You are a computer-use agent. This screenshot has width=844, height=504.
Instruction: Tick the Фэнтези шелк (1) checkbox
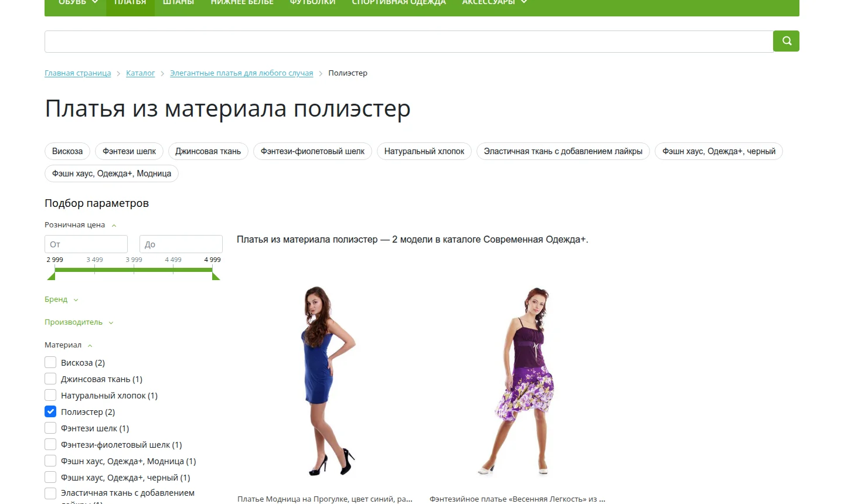50,428
